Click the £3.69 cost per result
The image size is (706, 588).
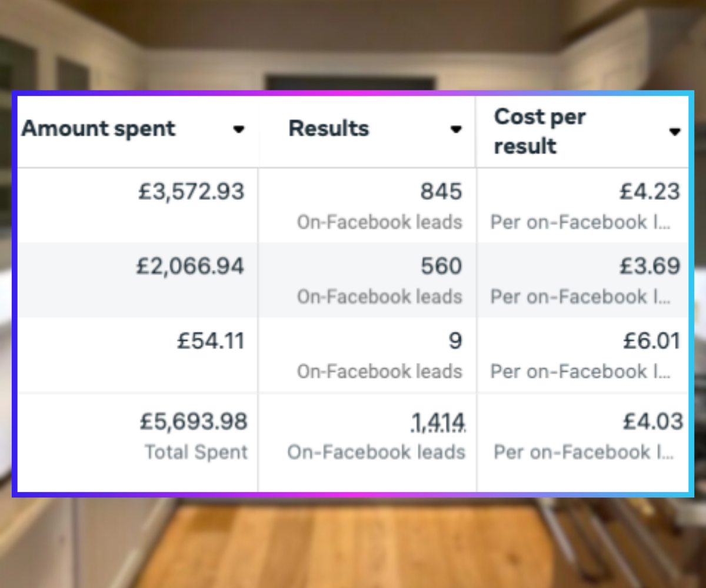point(650,266)
